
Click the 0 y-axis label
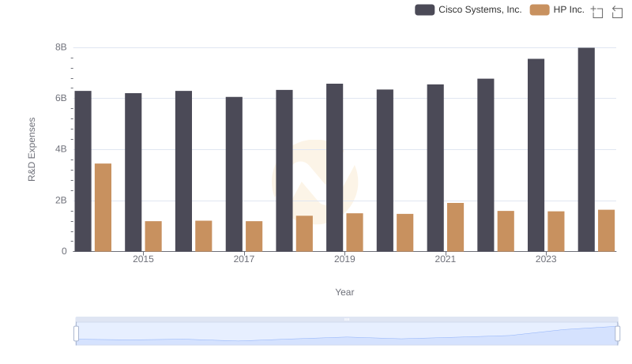pyautogui.click(x=64, y=251)
